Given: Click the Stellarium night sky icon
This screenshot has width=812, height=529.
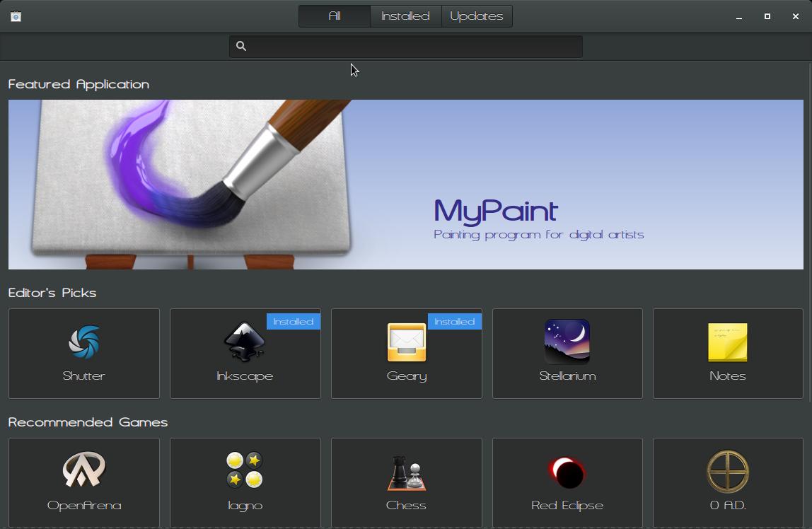Looking at the screenshot, I should (x=567, y=342).
